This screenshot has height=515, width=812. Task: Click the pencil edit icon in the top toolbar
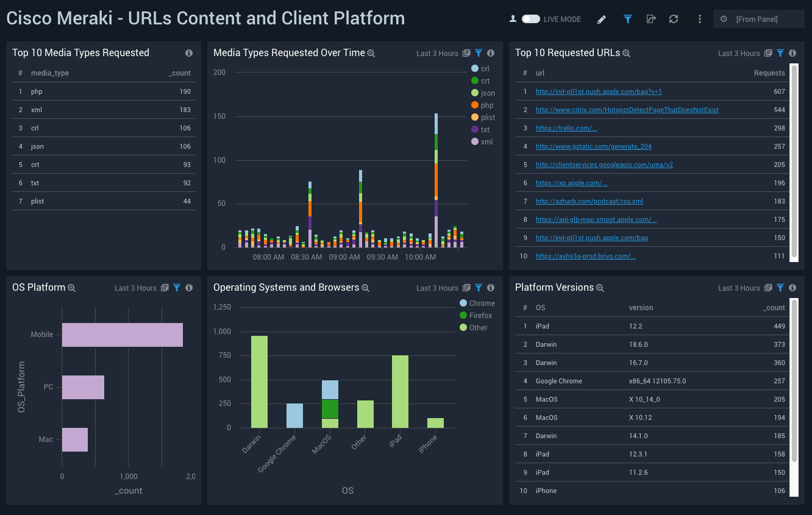[x=601, y=19]
